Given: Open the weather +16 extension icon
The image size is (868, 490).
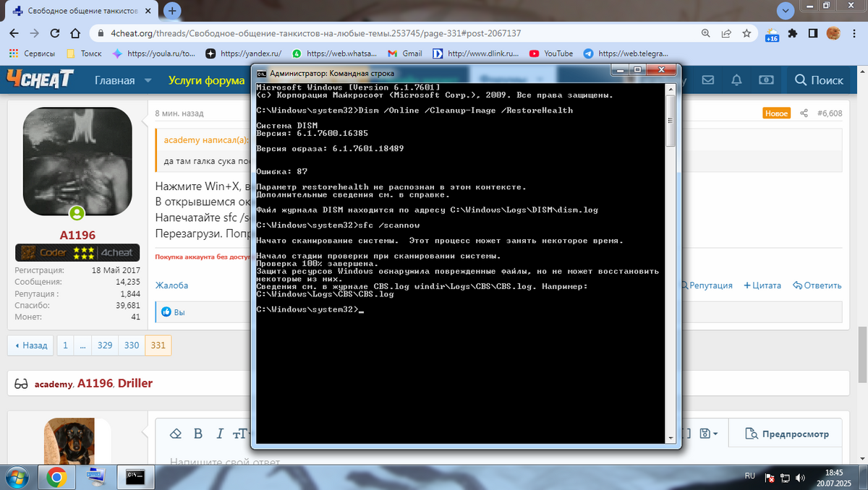Looking at the screenshot, I should click(x=771, y=34).
